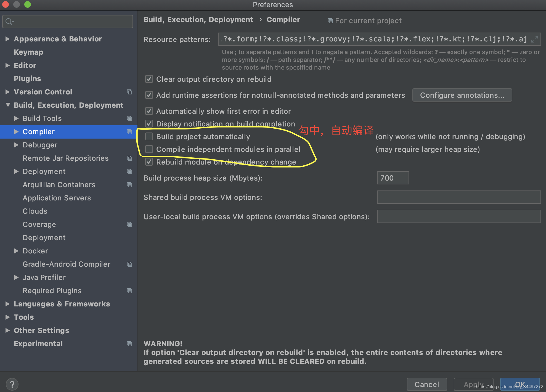
Task: Open Application Servers settings page
Action: [57, 198]
